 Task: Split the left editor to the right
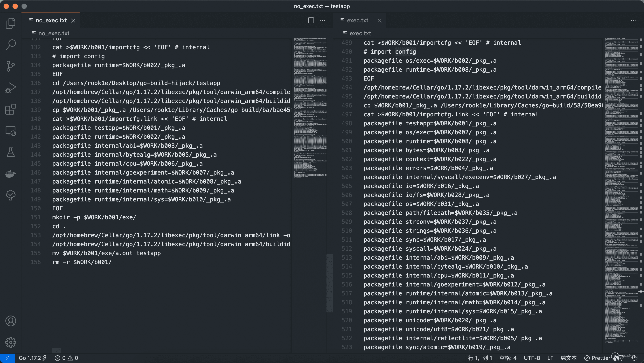311,21
